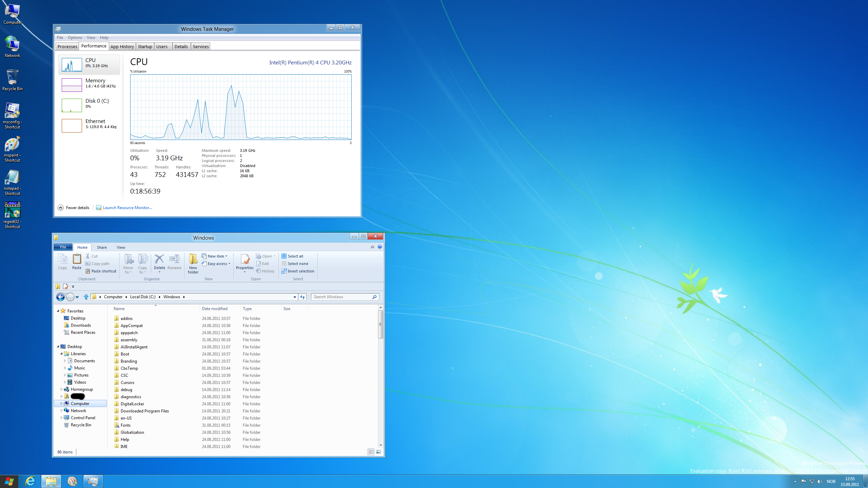Collapse the Libraries tree node

(x=61, y=353)
